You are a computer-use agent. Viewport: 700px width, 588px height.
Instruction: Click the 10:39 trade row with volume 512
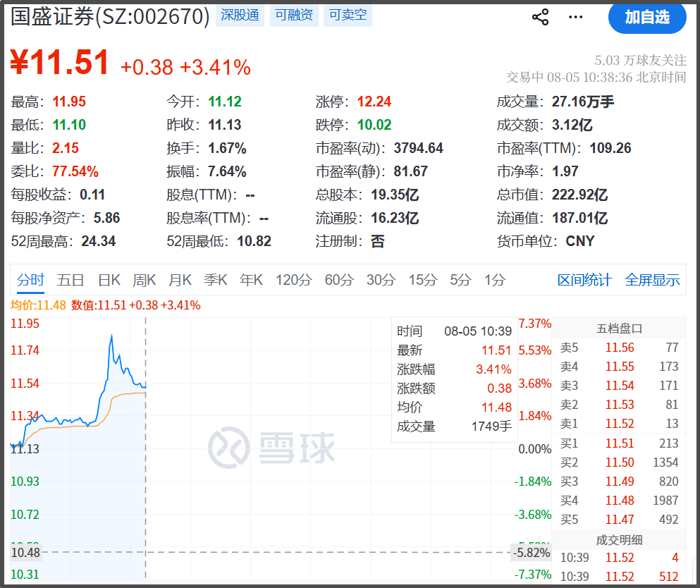coord(619,577)
